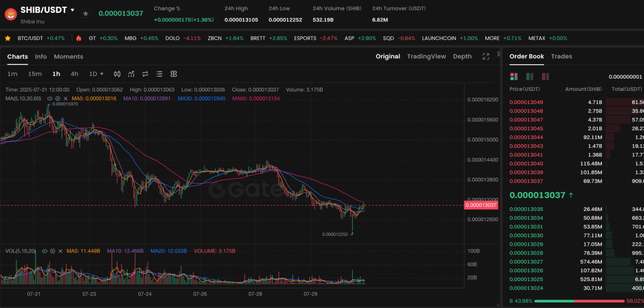Switch to the TradingView chart
Image resolution: width=644 pixels, height=308 pixels.
click(x=427, y=56)
